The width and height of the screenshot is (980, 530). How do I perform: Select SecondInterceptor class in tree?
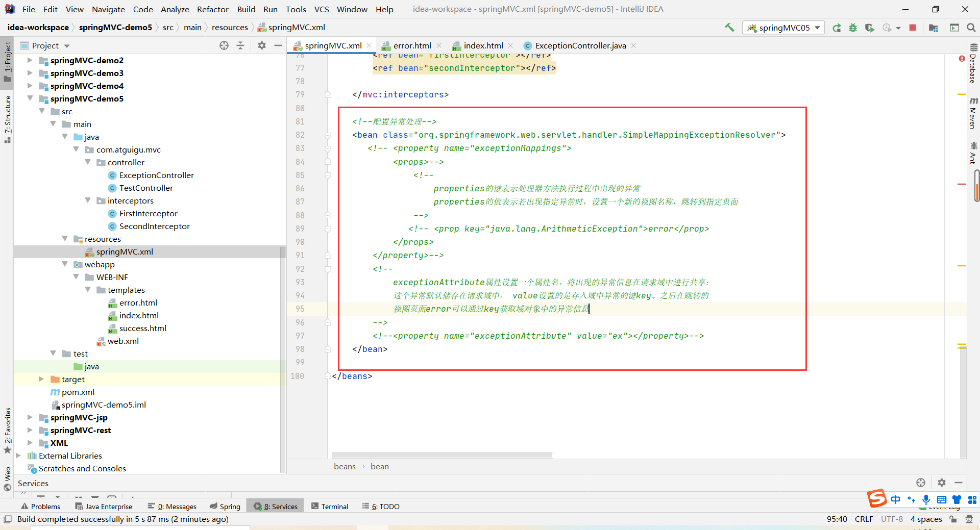point(154,226)
